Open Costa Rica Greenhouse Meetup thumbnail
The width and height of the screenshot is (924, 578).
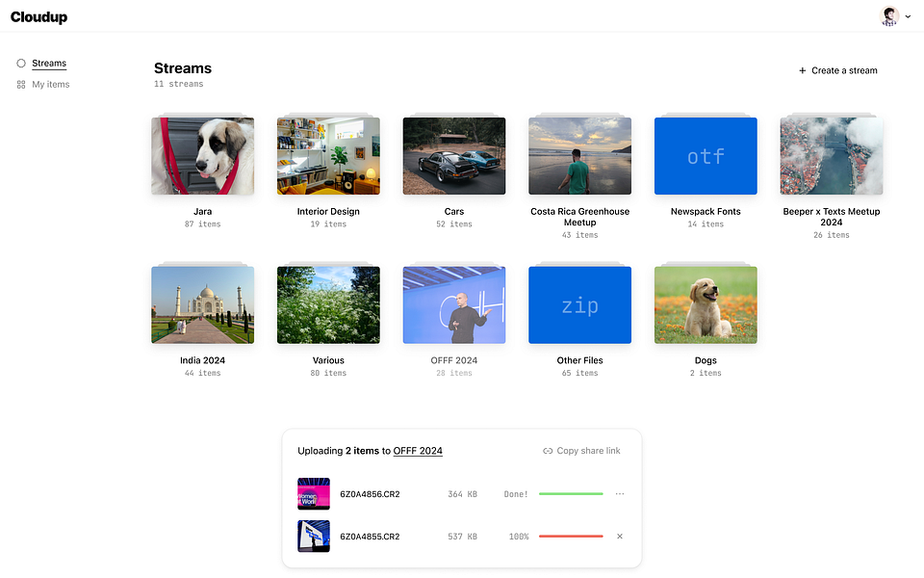[x=579, y=156]
